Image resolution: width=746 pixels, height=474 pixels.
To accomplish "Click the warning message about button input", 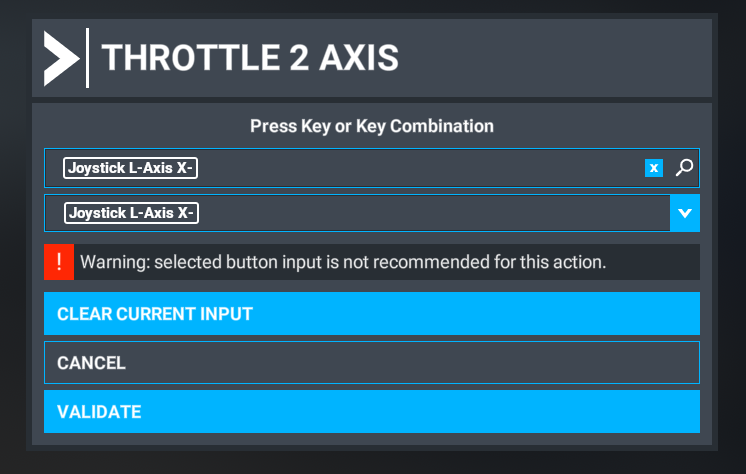I will click(343, 262).
